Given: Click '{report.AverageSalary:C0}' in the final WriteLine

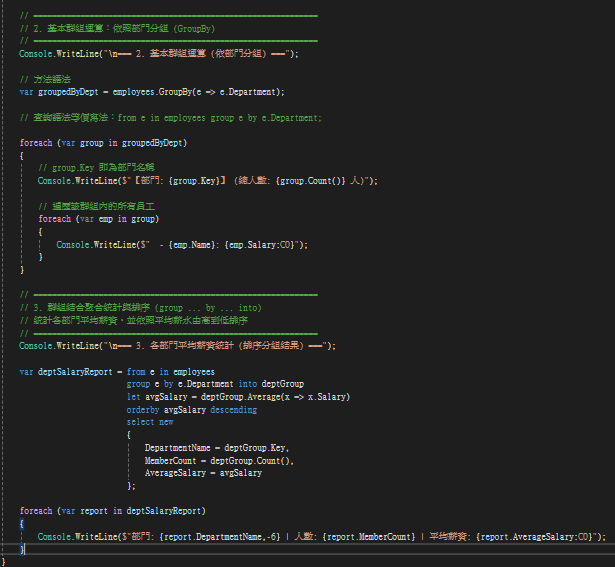Looking at the screenshot, I should [536, 537].
